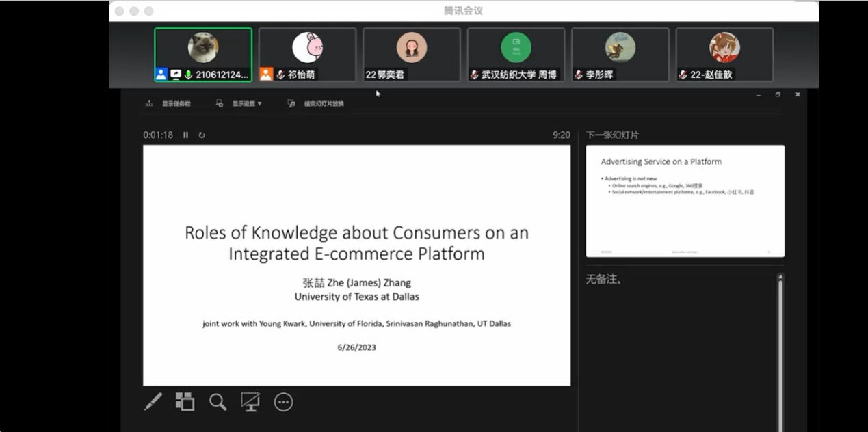The width and height of the screenshot is (868, 432).
Task: Click the zoom into slide magnifier
Action: pyautogui.click(x=218, y=402)
